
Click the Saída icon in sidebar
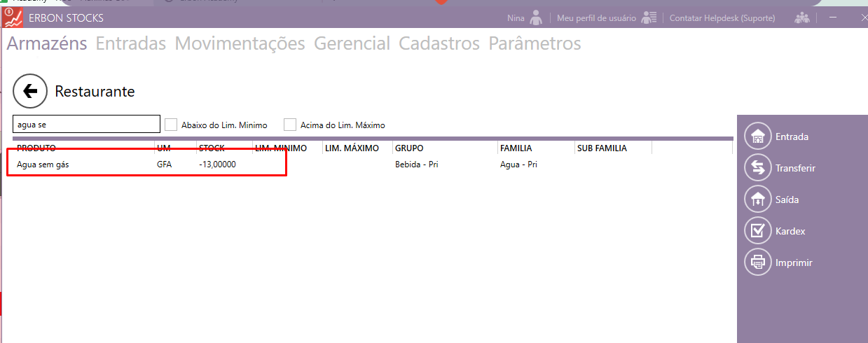point(757,199)
